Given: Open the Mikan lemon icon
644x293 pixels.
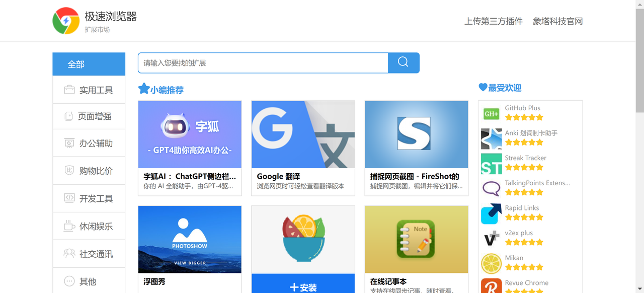Looking at the screenshot, I should pos(491,264).
